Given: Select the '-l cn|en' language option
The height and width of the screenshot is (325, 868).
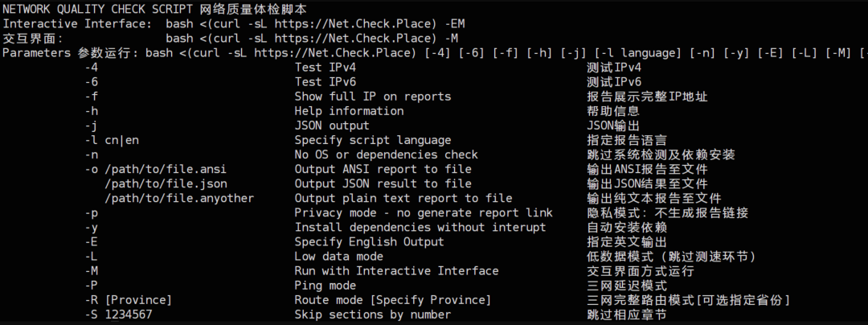Looking at the screenshot, I should [112, 140].
